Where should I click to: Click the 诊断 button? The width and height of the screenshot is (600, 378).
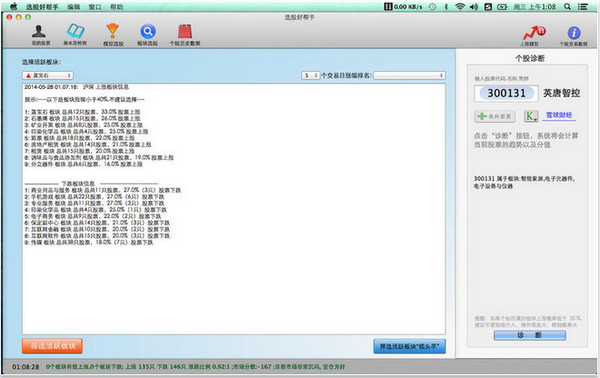530,335
